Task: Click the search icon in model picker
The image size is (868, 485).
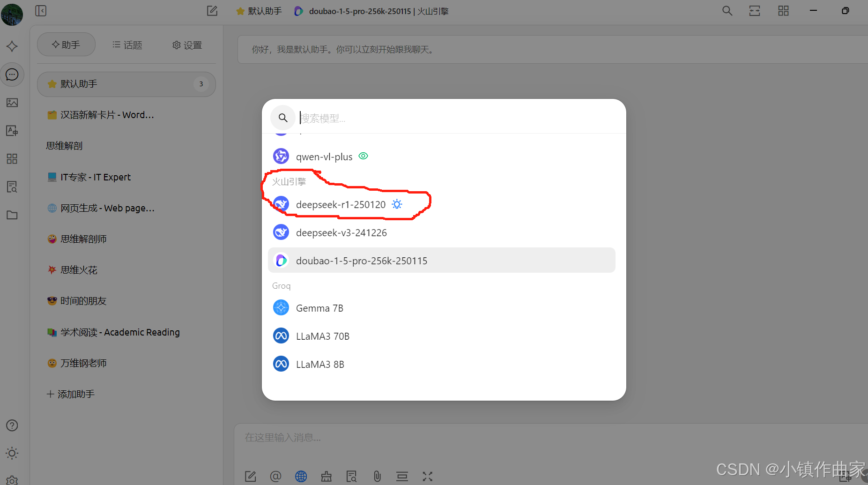Action: (x=283, y=118)
